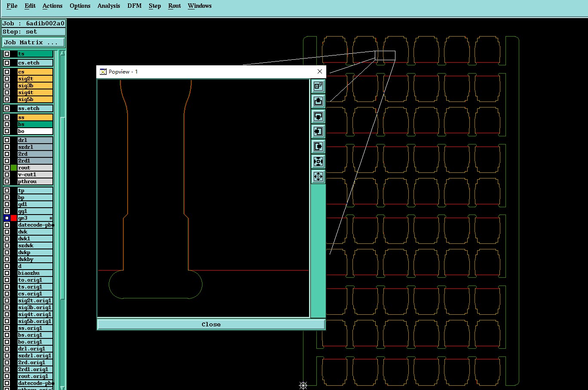The height and width of the screenshot is (390, 588).
Task: Enable the checkbox for the cs layer
Action: tap(7, 72)
